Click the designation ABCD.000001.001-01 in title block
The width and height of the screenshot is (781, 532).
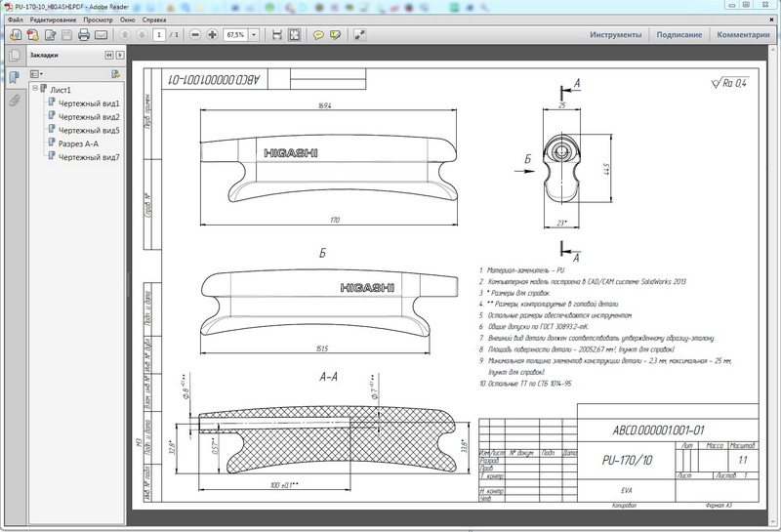tap(658, 430)
